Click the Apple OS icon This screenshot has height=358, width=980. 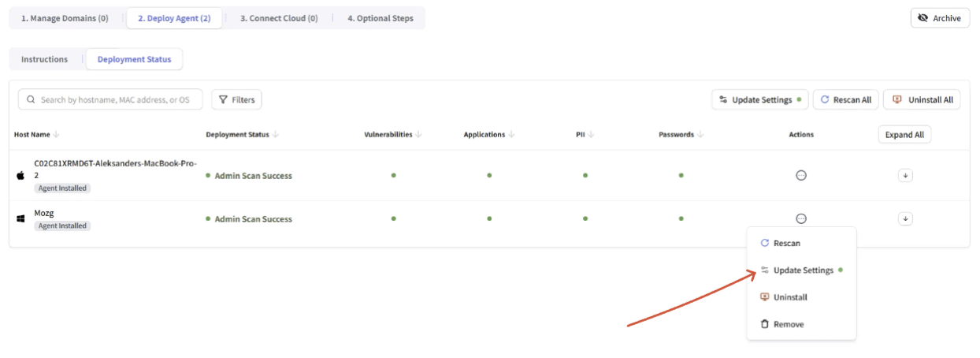(20, 176)
